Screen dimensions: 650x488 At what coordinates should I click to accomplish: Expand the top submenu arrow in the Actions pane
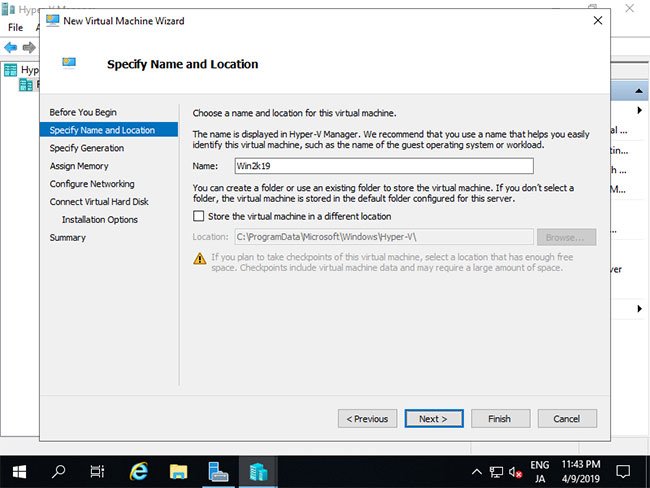[640, 110]
